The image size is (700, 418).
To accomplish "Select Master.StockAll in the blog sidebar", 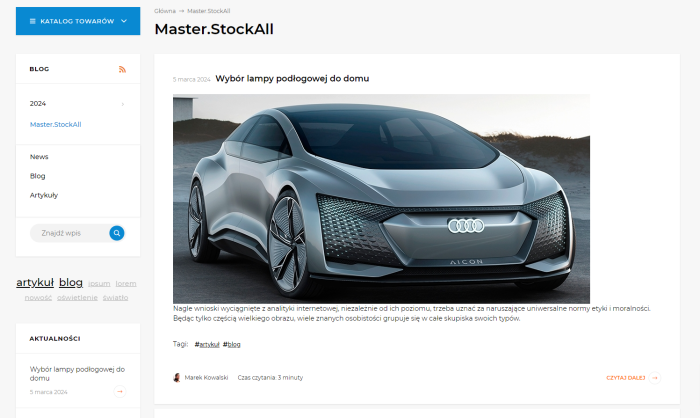I will (56, 124).
